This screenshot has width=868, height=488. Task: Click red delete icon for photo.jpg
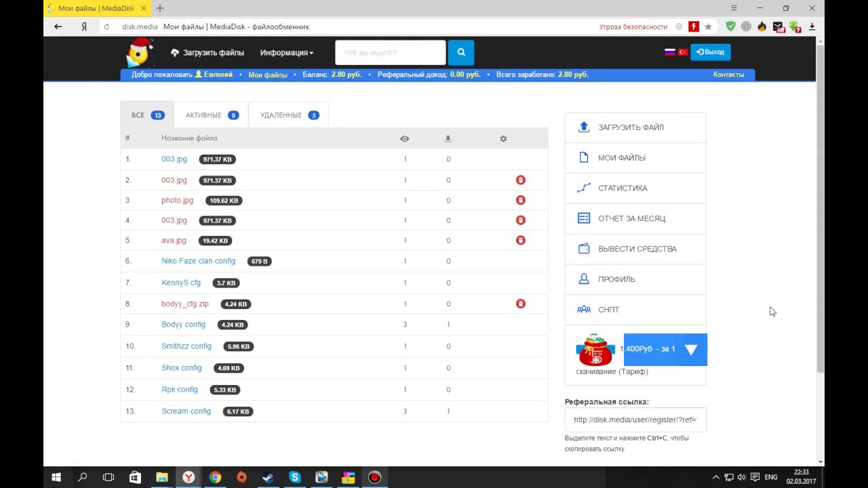tap(520, 200)
